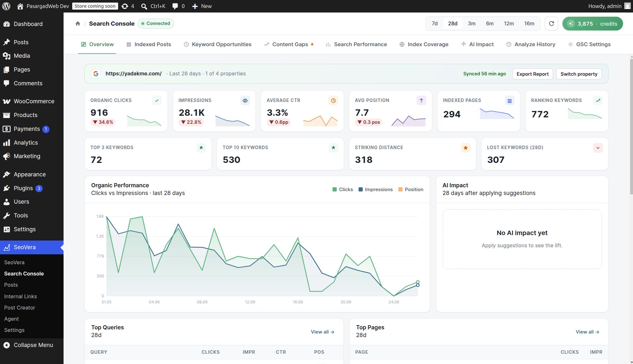This screenshot has width=633, height=364.
Task: Select the 16m time range
Action: 529,23
